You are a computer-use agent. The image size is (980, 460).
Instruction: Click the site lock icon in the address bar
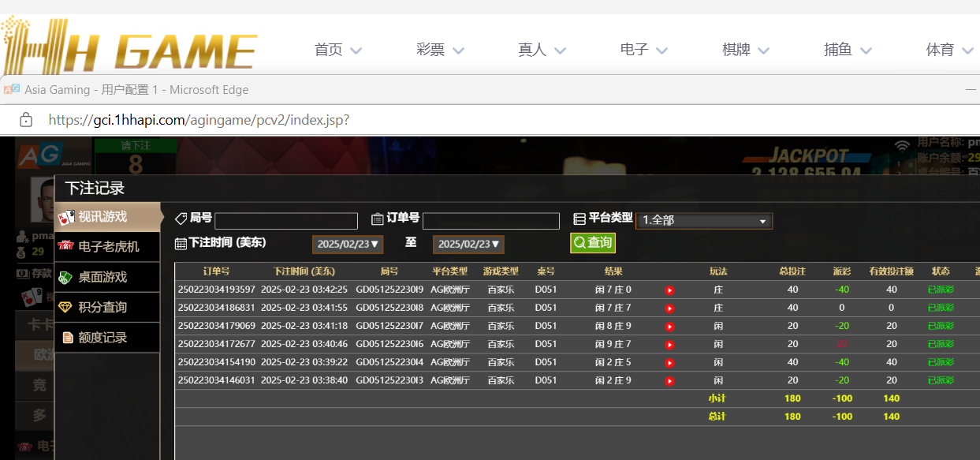point(26,120)
